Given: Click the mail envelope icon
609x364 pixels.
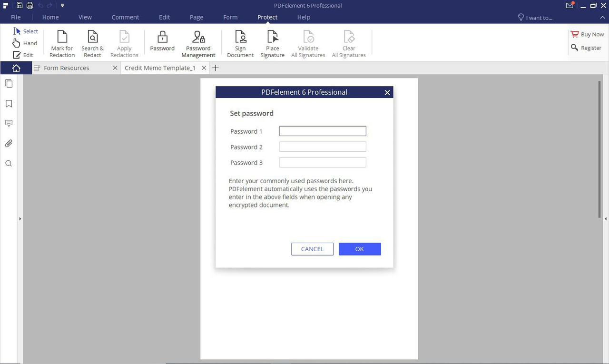Looking at the screenshot, I should click(x=570, y=6).
